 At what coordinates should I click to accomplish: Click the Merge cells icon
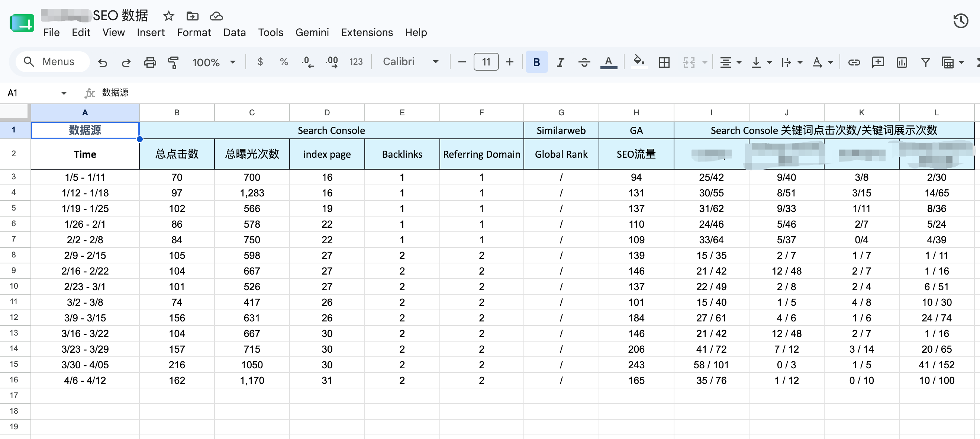[689, 62]
